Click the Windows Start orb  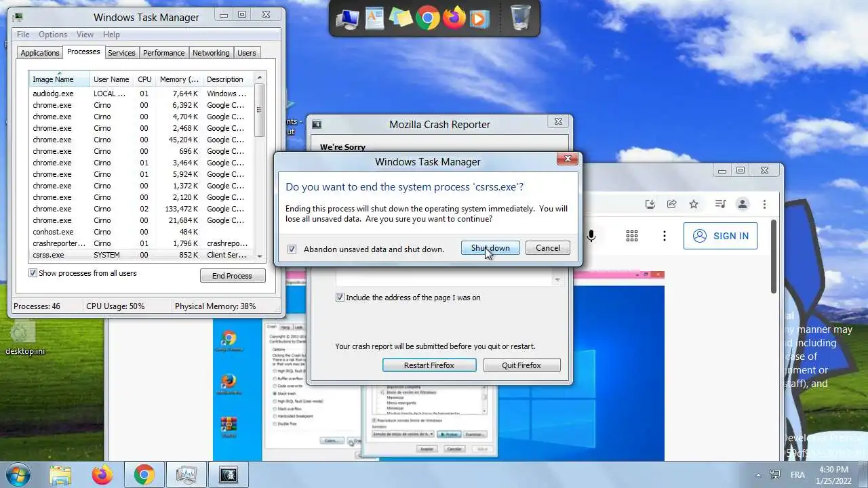coord(18,474)
